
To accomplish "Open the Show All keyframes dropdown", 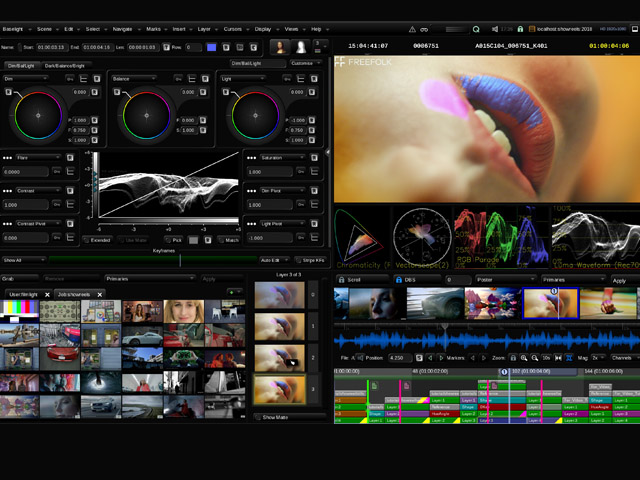I will (x=24, y=260).
